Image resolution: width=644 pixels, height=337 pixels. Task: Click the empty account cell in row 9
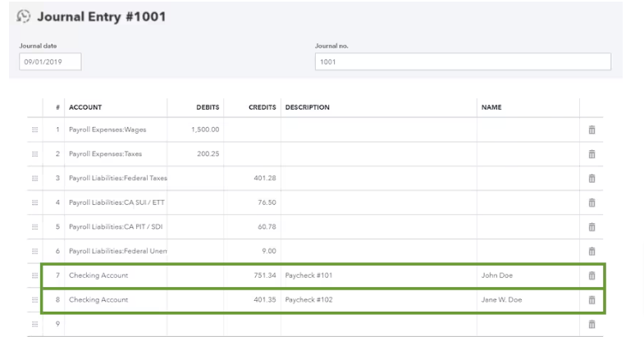coord(115,325)
